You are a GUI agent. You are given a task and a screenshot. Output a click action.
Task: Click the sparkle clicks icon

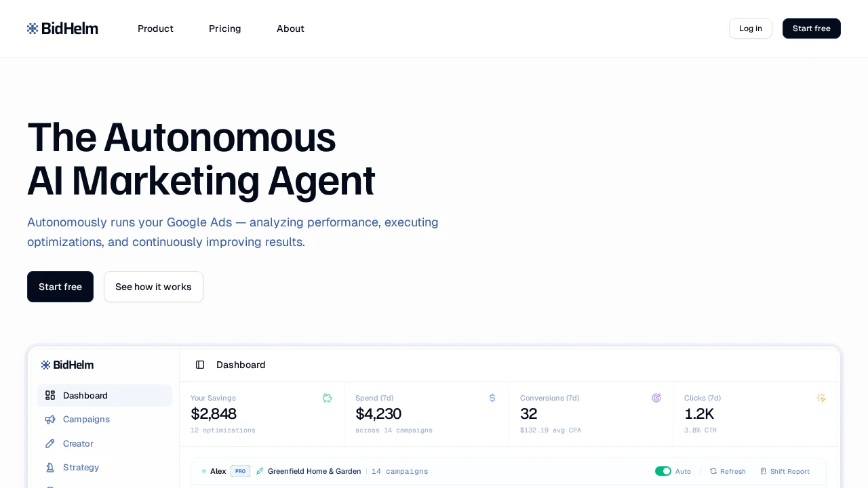click(821, 398)
